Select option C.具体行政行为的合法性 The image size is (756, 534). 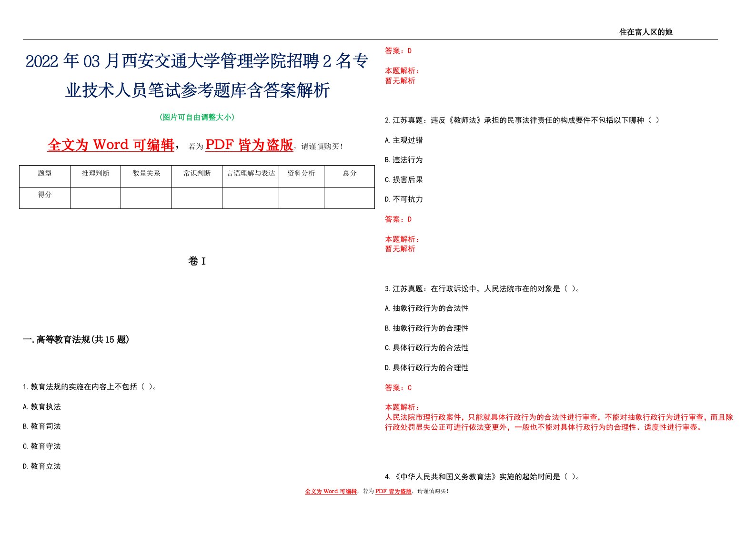point(427,348)
